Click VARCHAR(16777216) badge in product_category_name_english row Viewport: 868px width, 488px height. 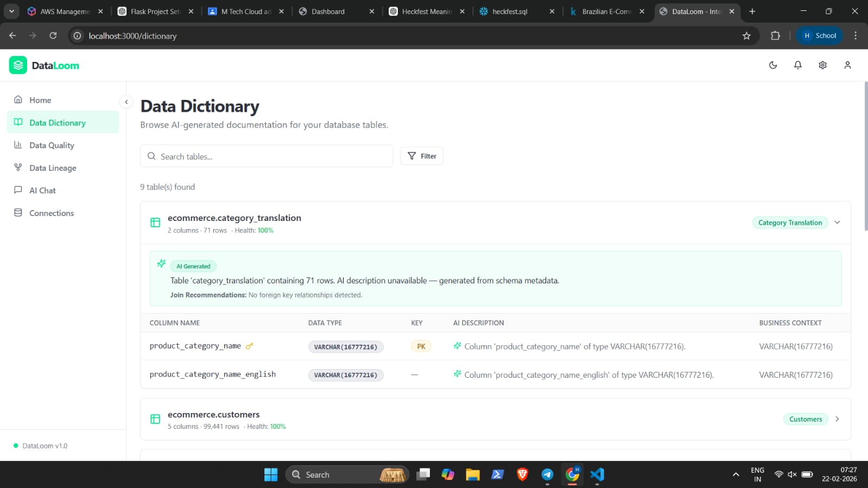click(346, 375)
